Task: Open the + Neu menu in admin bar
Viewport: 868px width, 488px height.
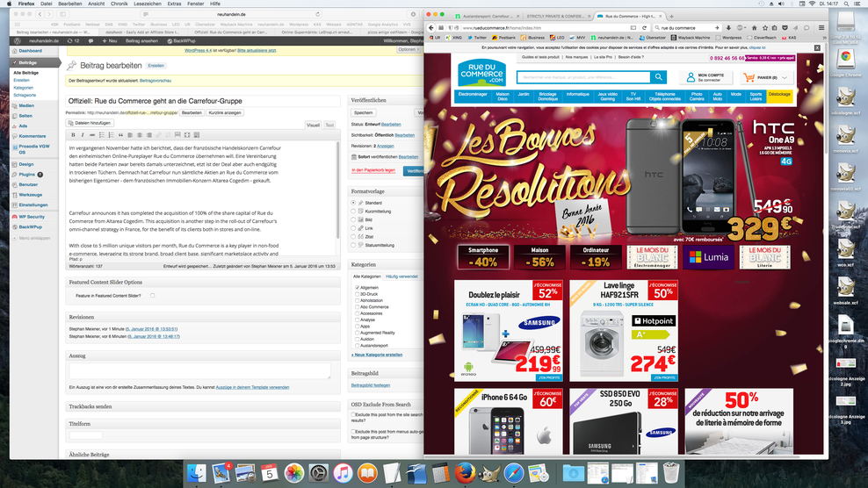Action: click(110, 41)
